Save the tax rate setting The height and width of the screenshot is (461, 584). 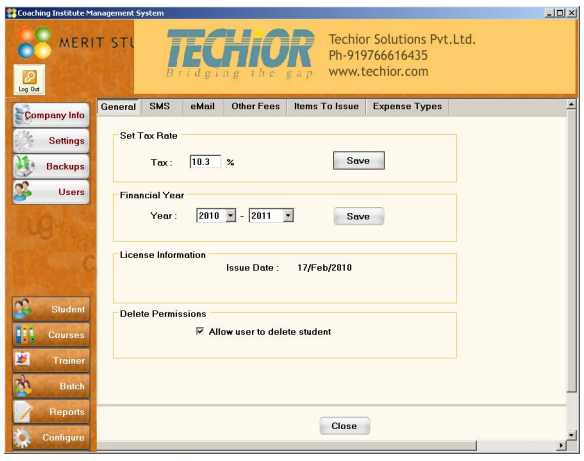coord(359,160)
